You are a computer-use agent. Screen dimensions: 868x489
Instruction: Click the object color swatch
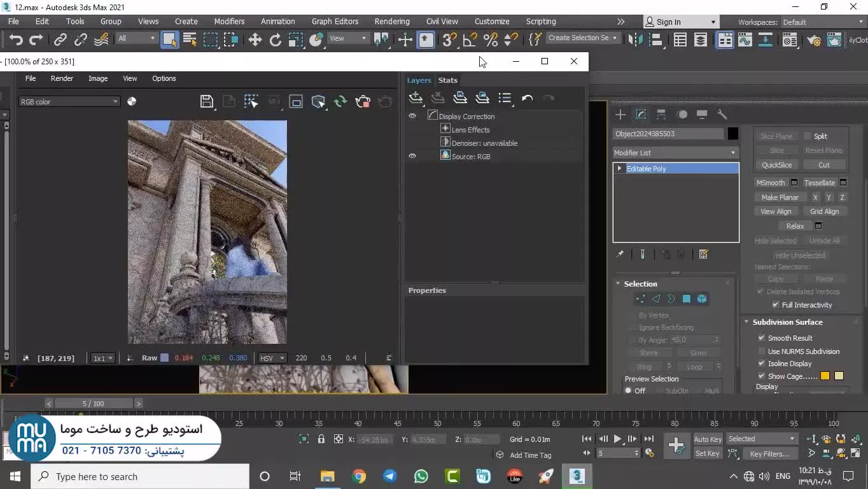[733, 134]
